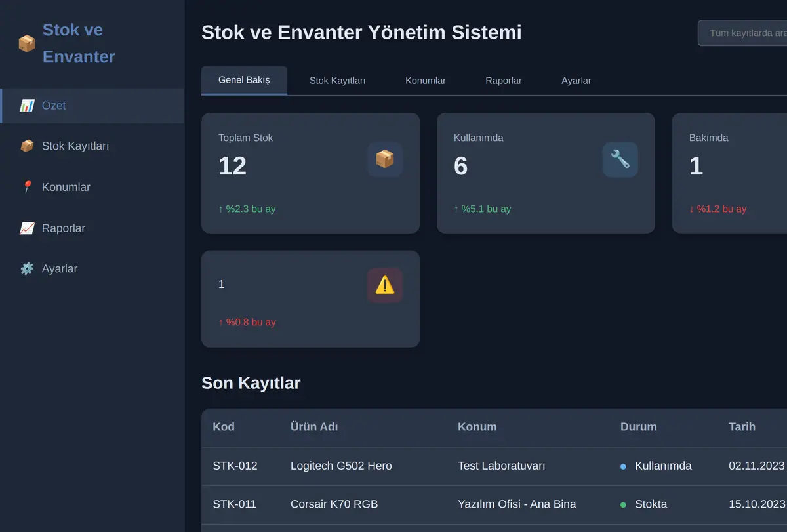The width and height of the screenshot is (787, 532).
Task: Click the Test Laboratuvarı location cell
Action: click(x=501, y=466)
